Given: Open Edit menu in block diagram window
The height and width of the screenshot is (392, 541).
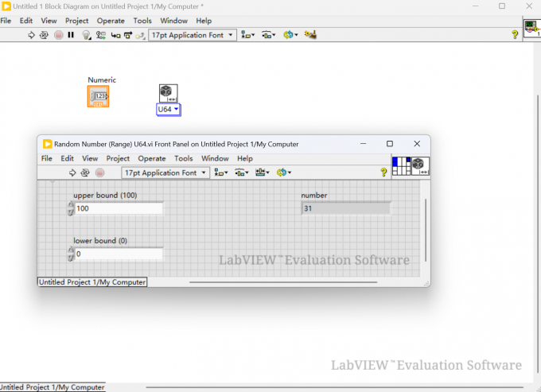Looking at the screenshot, I should coord(26,21).
